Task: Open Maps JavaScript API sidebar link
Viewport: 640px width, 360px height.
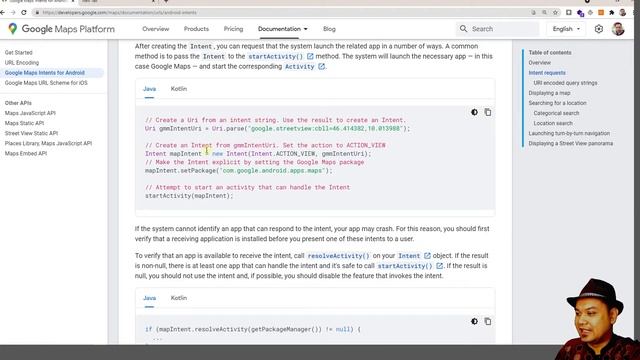Action: [30, 113]
